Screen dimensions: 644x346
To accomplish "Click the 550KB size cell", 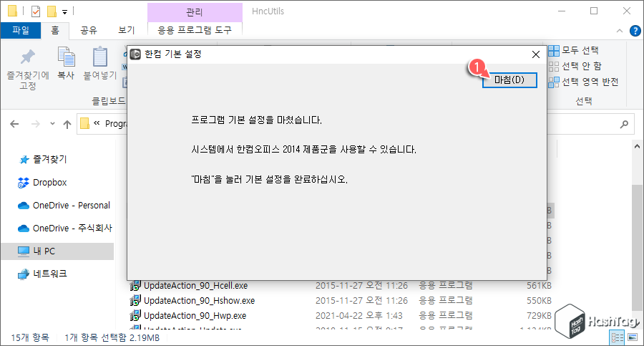I will tap(539, 301).
